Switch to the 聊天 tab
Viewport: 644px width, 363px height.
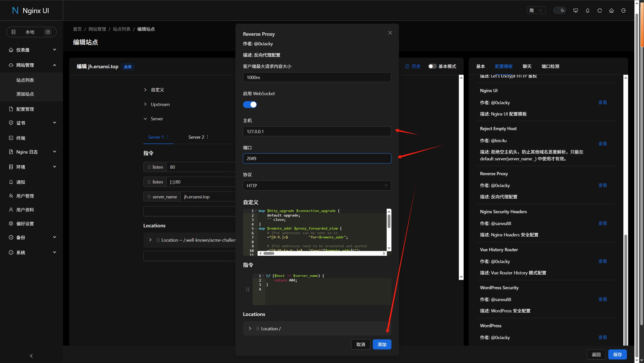(527, 66)
